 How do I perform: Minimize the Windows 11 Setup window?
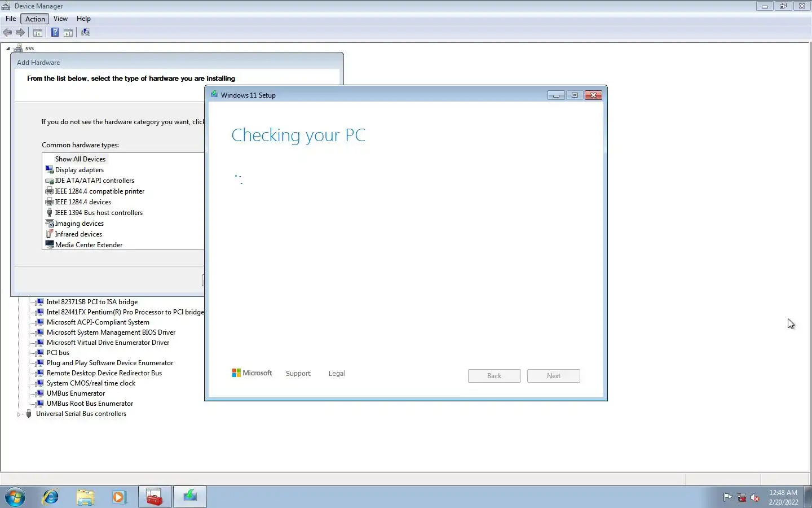click(556, 95)
